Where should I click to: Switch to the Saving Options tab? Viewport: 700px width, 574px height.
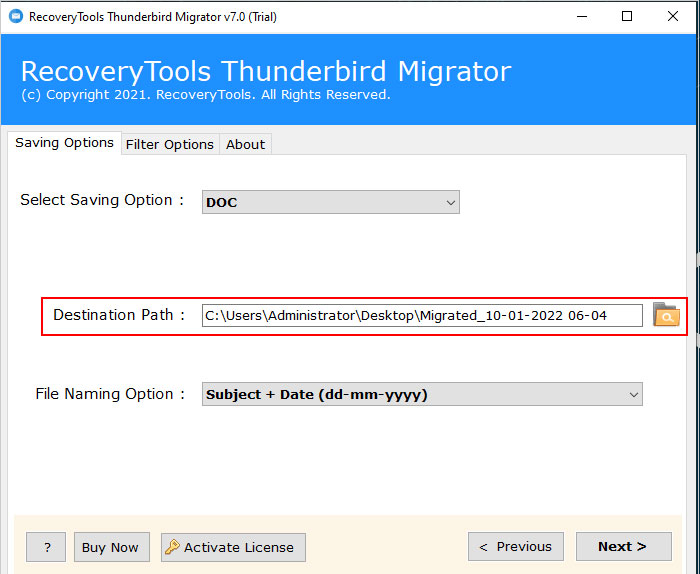(x=64, y=143)
